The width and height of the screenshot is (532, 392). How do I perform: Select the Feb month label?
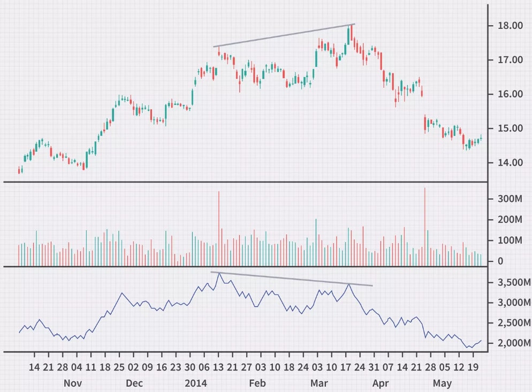(257, 383)
